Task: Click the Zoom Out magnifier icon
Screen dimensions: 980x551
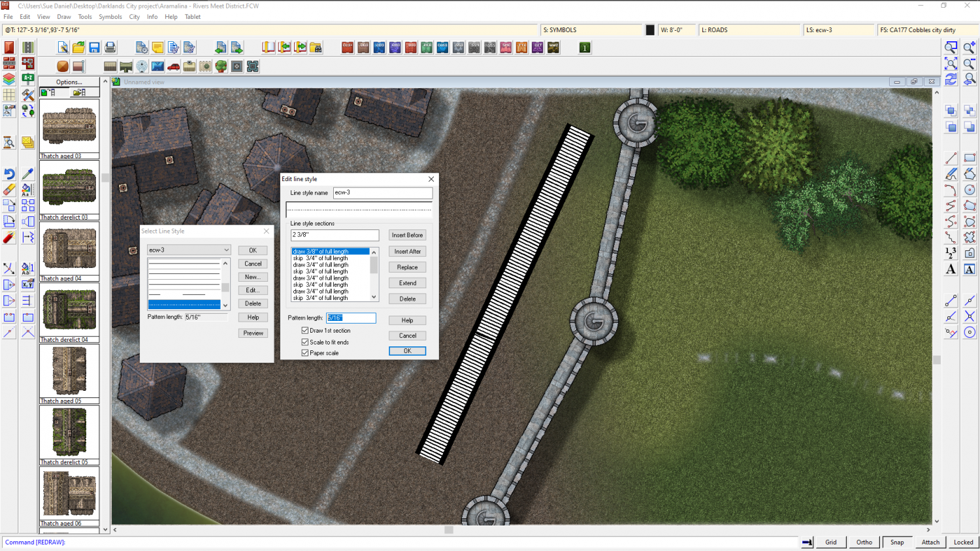Action: [970, 63]
